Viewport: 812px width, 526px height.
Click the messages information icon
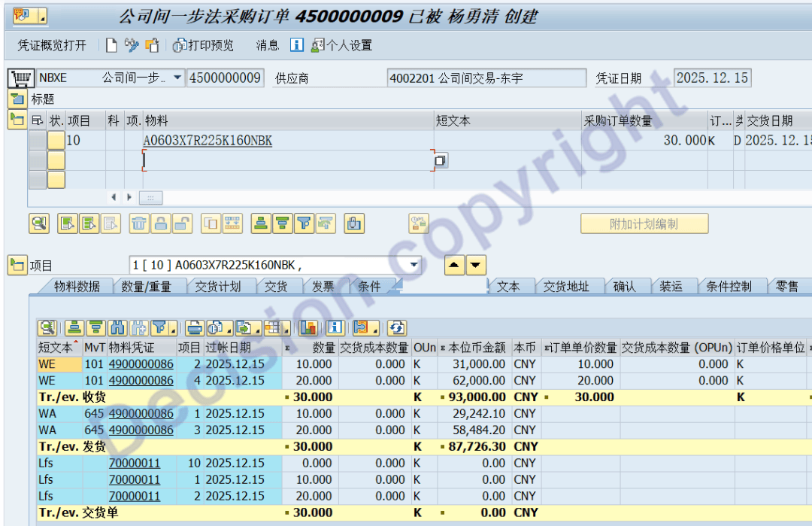pos(297,45)
